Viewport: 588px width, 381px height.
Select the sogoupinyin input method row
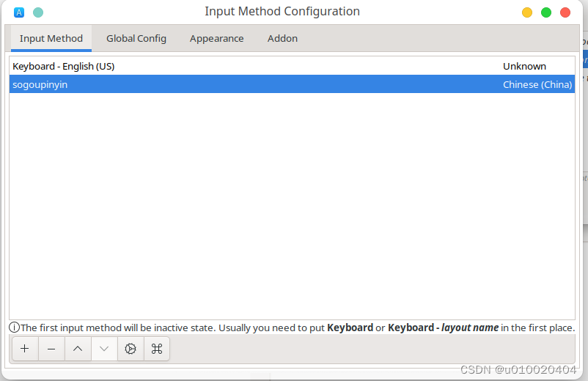click(x=292, y=84)
